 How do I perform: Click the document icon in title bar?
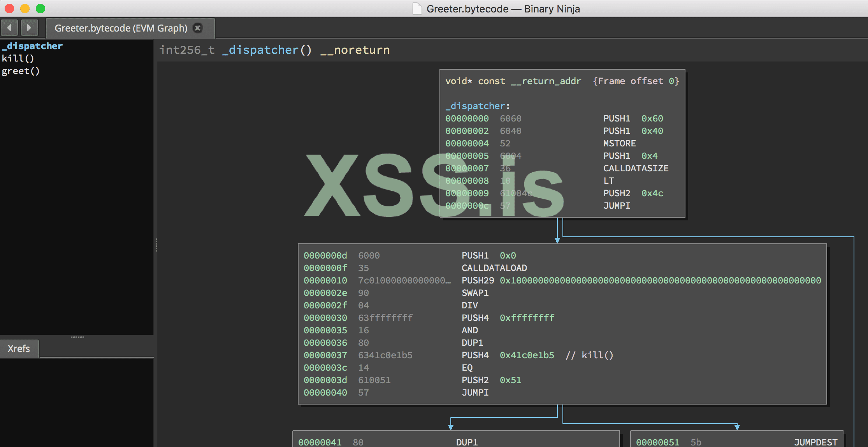pyautogui.click(x=417, y=9)
